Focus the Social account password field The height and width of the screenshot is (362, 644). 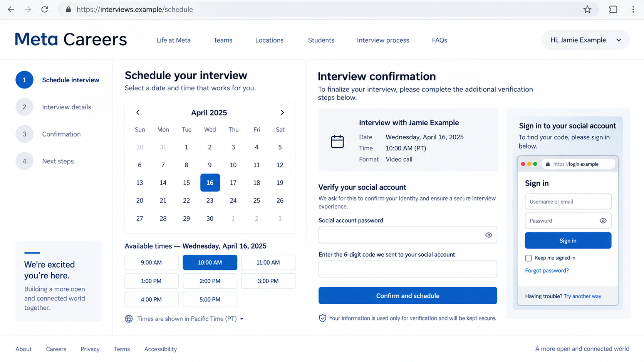pos(408,235)
